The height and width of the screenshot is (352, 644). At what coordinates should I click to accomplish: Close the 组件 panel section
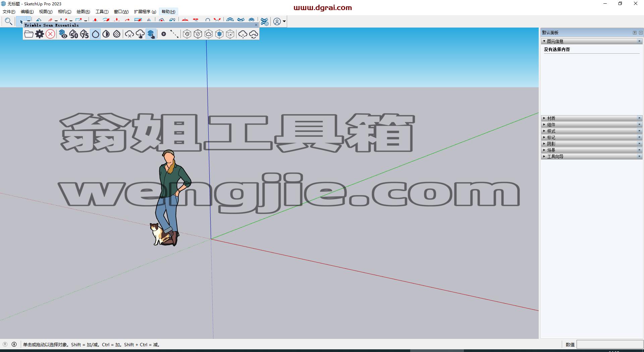639,124
